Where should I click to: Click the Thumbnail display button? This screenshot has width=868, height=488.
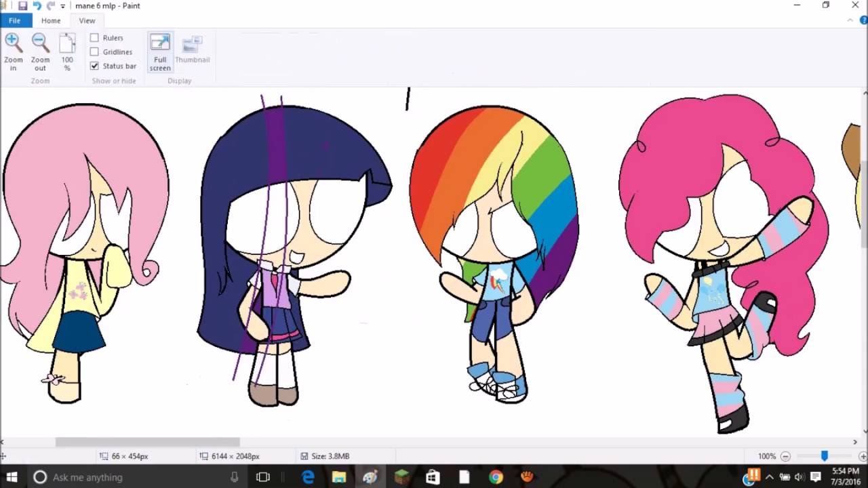click(193, 49)
